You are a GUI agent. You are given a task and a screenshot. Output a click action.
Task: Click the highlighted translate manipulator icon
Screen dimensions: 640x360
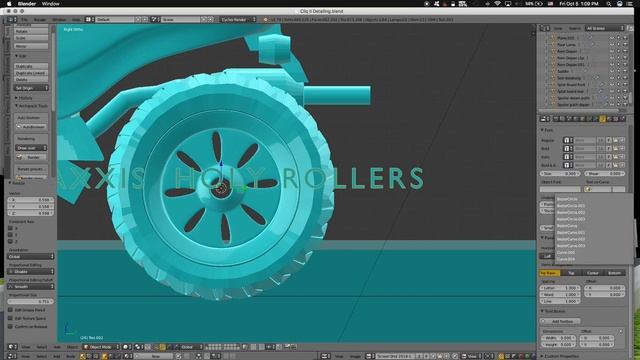click(162, 347)
